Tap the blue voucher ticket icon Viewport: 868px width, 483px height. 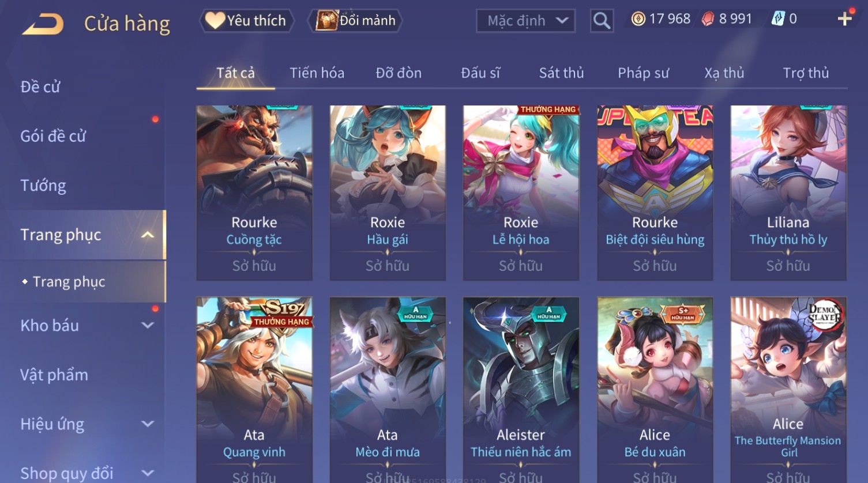(x=778, y=19)
